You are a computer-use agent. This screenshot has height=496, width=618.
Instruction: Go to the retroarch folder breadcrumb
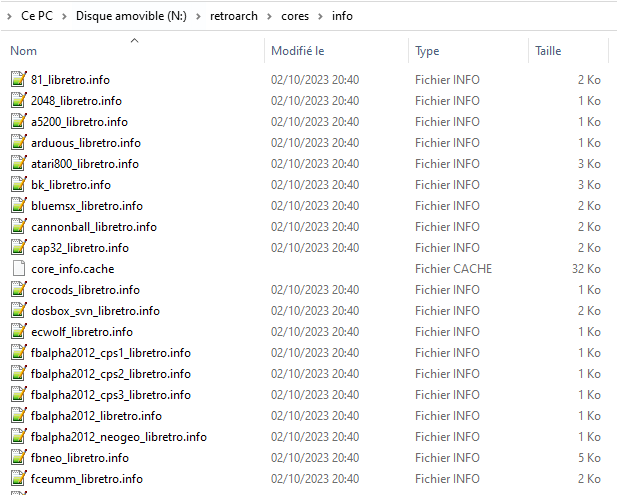click(235, 17)
